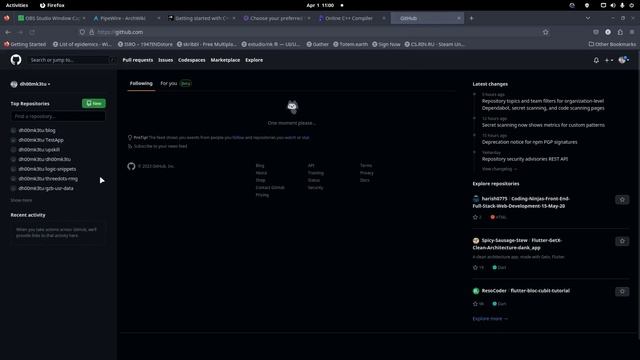Viewport: 640px width, 360px height.
Task: Switch to the For you feed tab
Action: coord(176,83)
